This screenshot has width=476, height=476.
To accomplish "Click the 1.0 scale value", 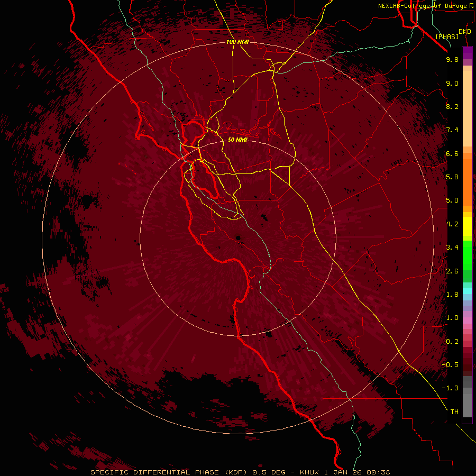I will click(452, 318).
